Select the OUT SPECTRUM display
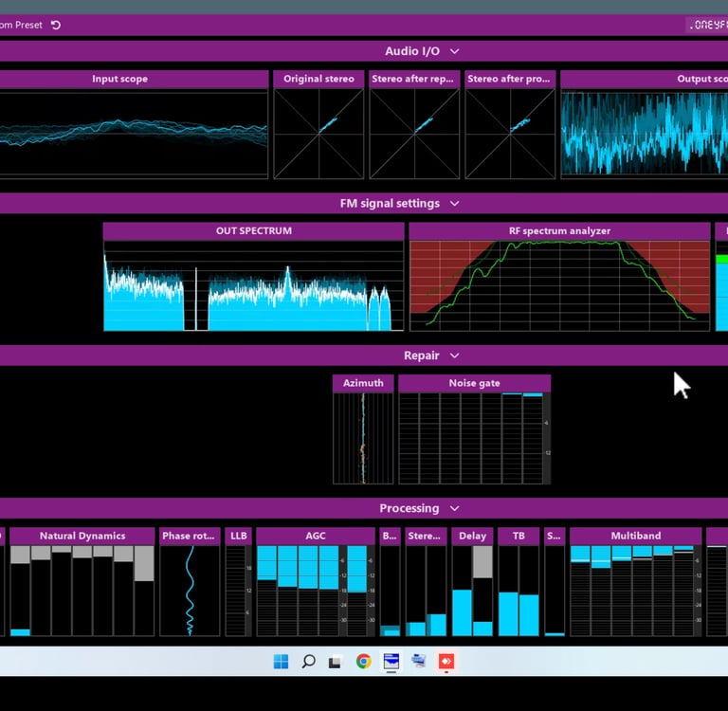Image resolution: width=728 pixels, height=711 pixels. 253,230
